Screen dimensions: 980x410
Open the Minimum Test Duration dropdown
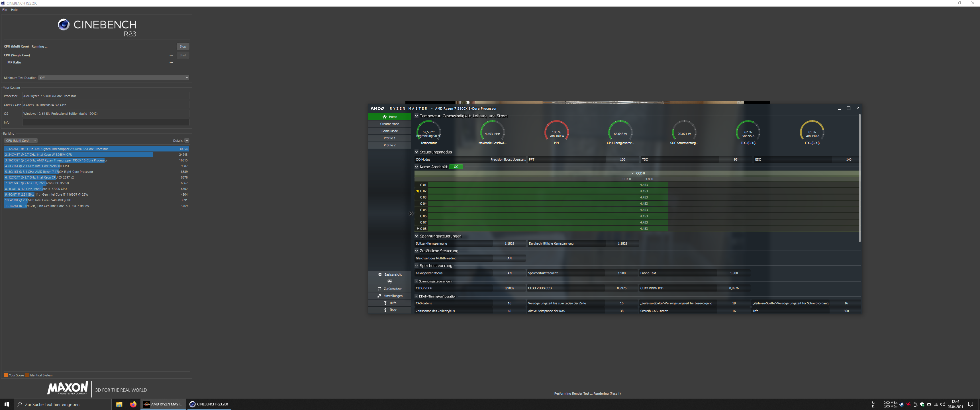click(113, 78)
